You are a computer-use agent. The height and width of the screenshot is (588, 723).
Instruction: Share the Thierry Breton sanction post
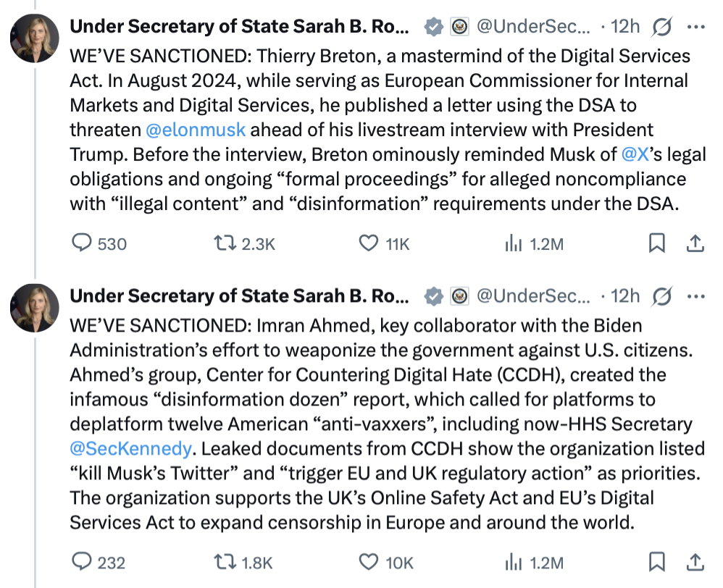pos(695,243)
